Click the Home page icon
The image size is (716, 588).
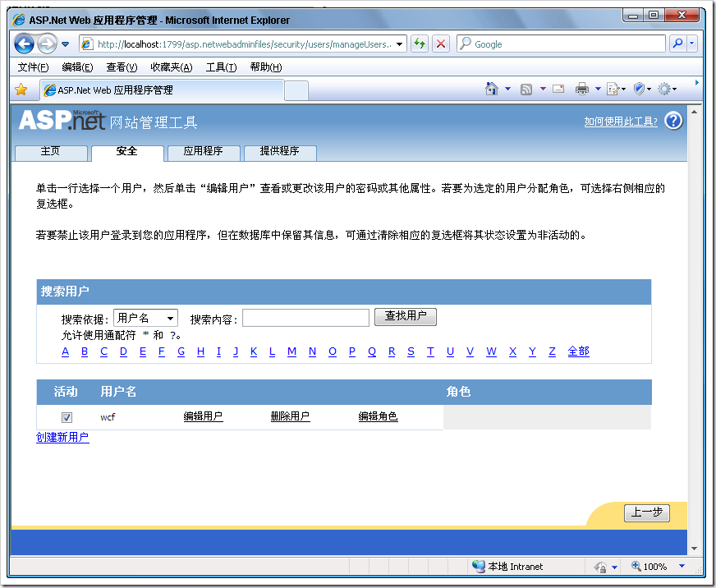coord(491,89)
